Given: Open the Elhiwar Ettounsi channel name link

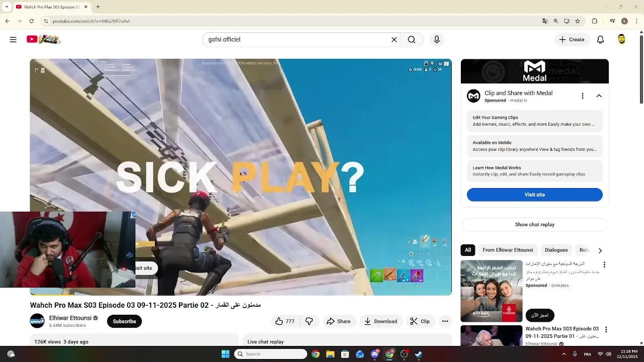Looking at the screenshot, I should coord(70,318).
